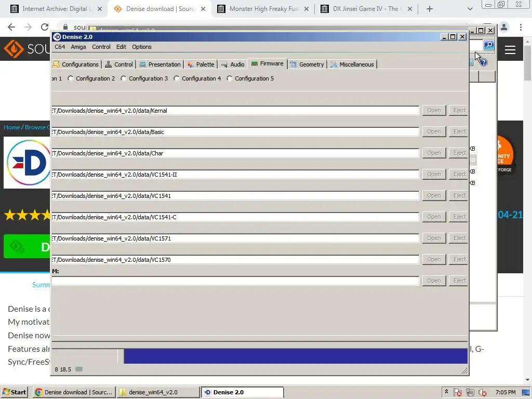
Task: Switch to the Presentation tab
Action: point(160,64)
